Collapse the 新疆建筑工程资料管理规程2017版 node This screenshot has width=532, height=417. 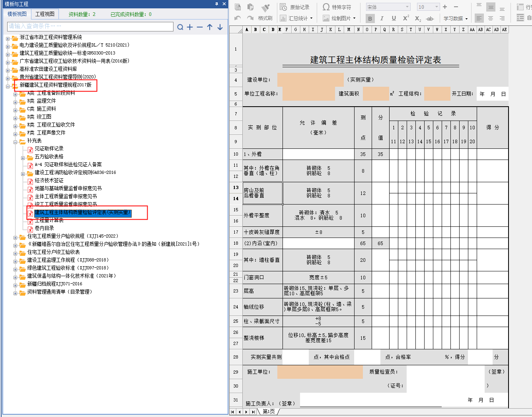[8, 86]
